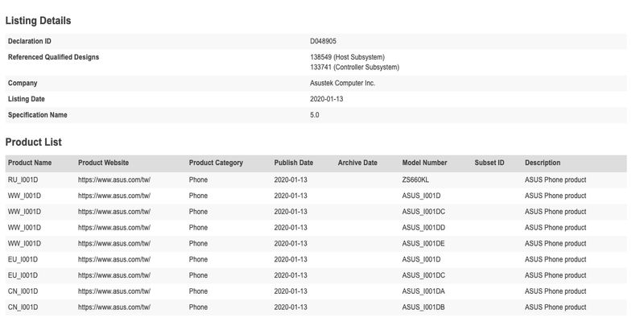Open website link for model ASUS_I001DE
The height and width of the screenshot is (322, 644).
pos(114,244)
